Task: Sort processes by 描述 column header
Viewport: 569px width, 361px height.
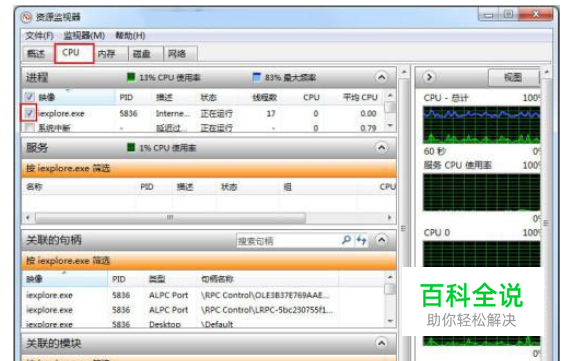Action: (x=164, y=97)
